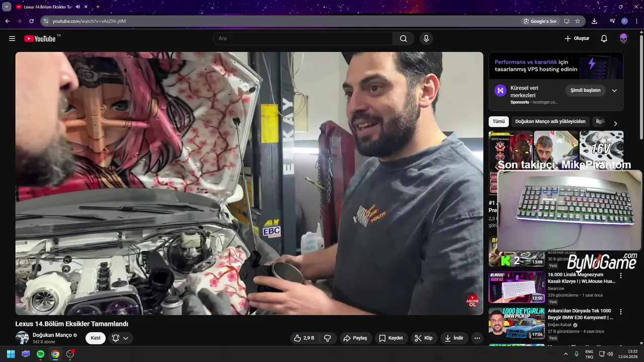The height and width of the screenshot is (362, 644).
Task: Open options for the BMW E30 video
Action: 620,312
